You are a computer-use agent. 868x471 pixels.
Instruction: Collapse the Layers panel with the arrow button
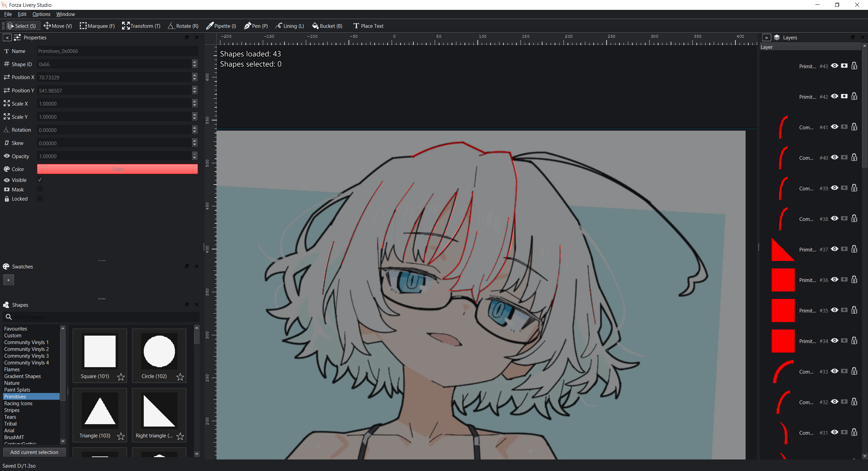(766, 37)
